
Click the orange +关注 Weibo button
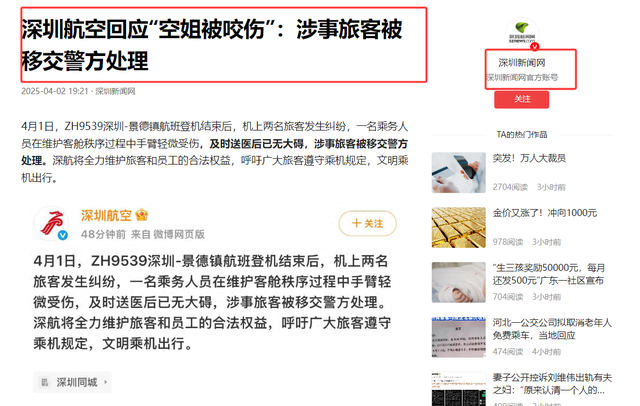pos(367,223)
